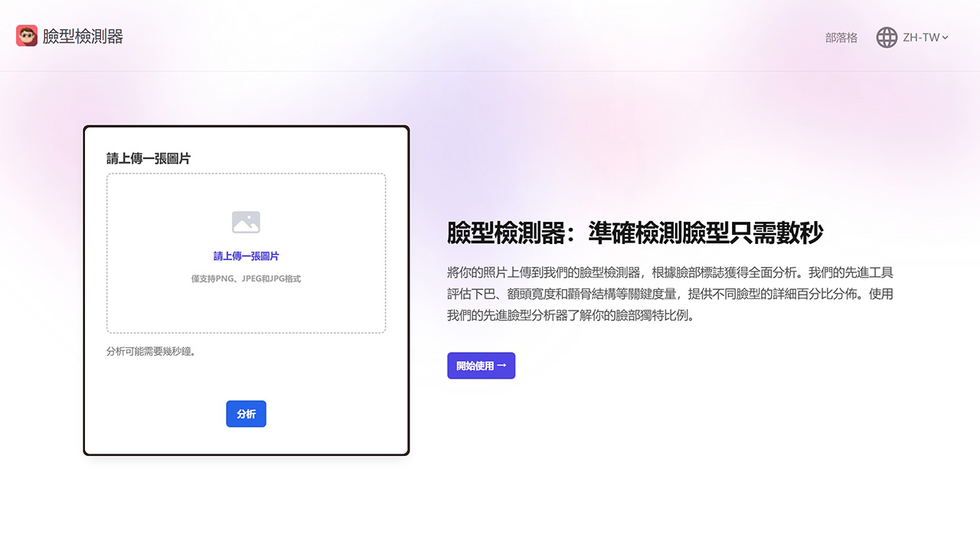This screenshot has width=980, height=537.
Task: Click the image placeholder icon in upload area
Action: click(x=246, y=224)
